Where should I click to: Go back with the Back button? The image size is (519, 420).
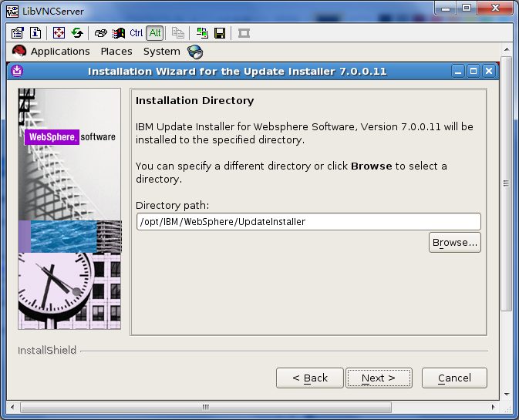pyautogui.click(x=309, y=378)
